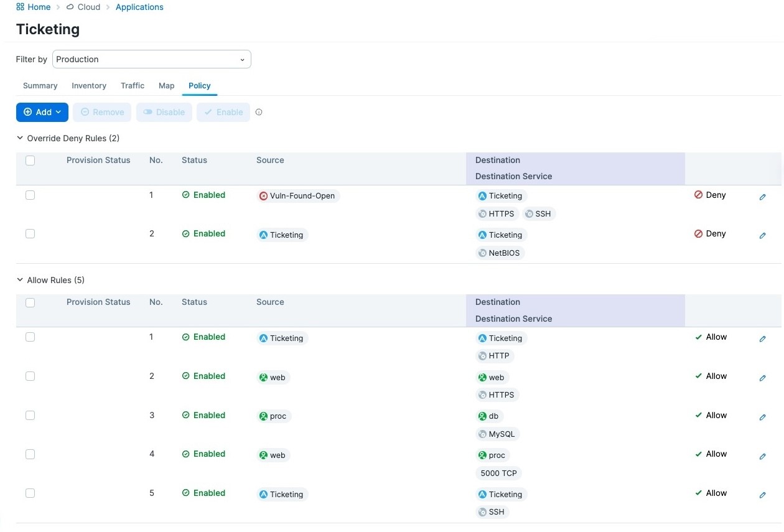Collapse the Allow Rules section
Screen dimensions: 784x532
point(19,280)
